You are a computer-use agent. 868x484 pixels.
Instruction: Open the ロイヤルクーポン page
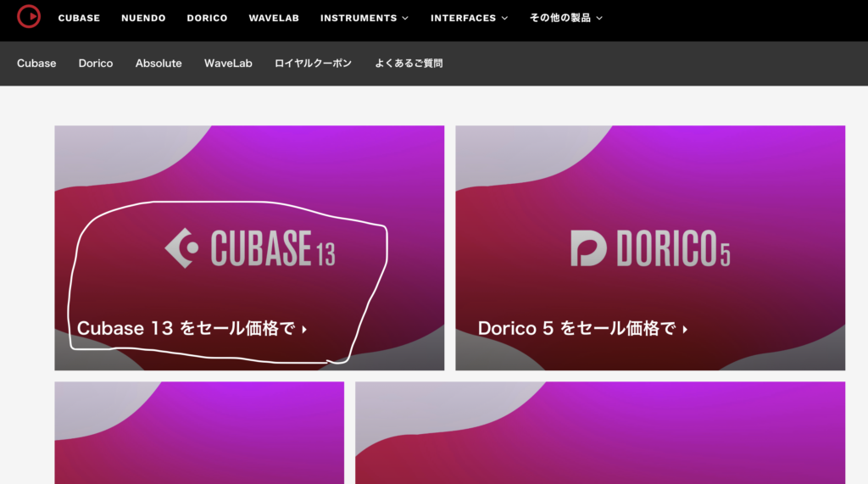tap(313, 64)
